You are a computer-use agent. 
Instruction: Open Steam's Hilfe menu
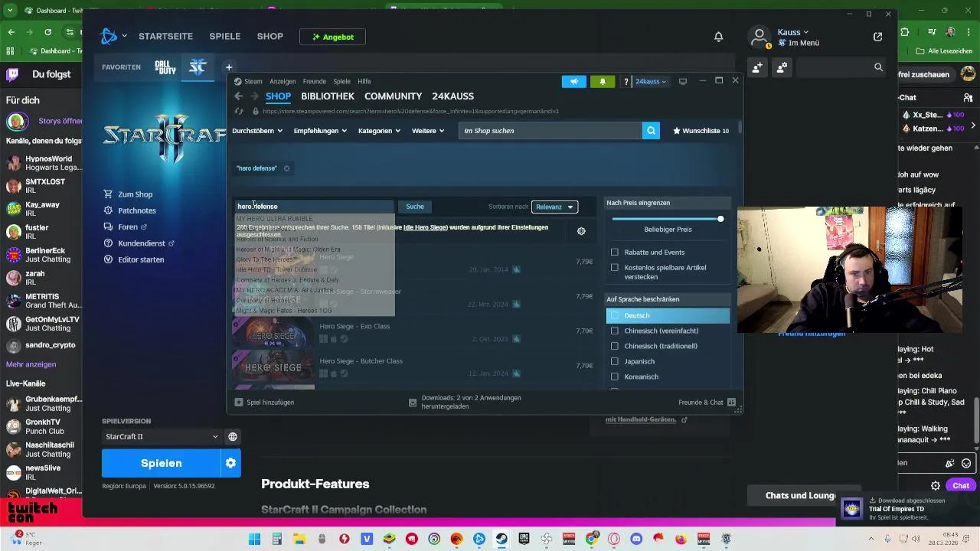[364, 81]
